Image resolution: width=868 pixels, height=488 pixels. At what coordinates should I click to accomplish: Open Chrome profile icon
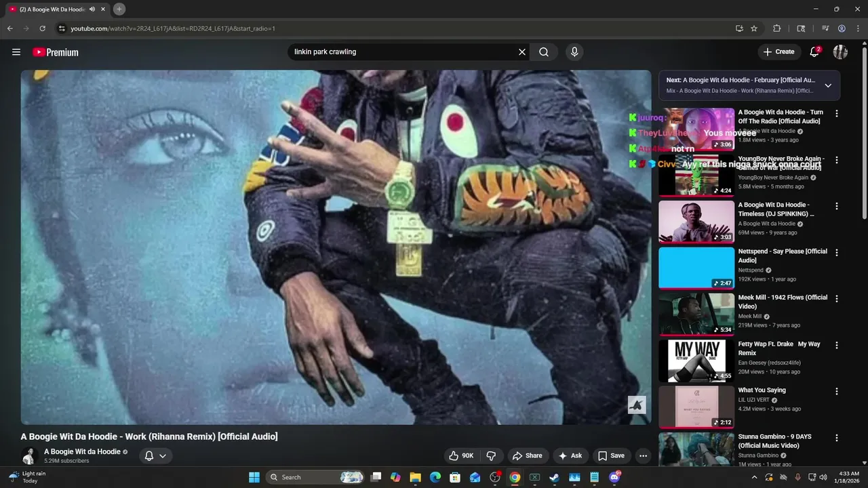pos(842,28)
